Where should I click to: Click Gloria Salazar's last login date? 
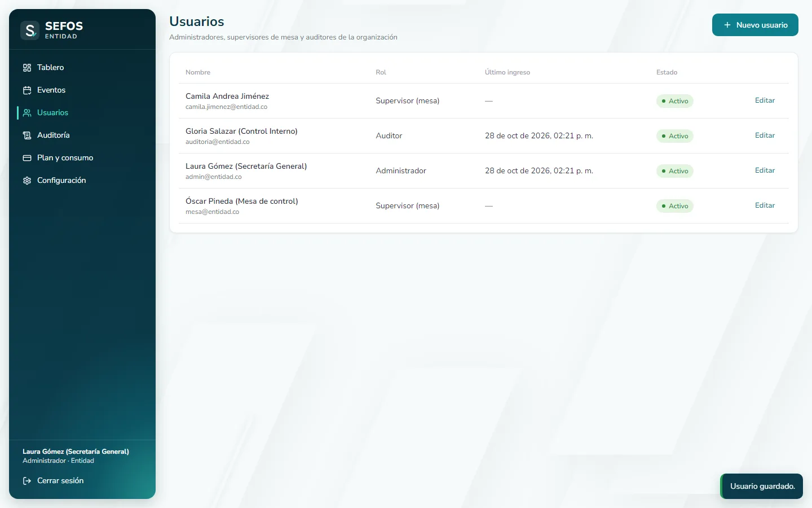pyautogui.click(x=539, y=135)
